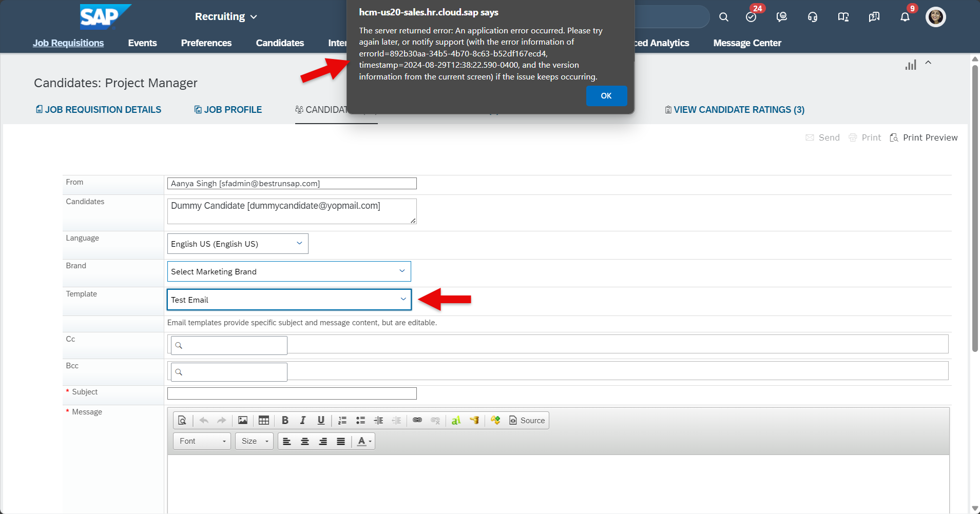Open the Template dropdown showing Test Email
Image resolution: width=980 pixels, height=514 pixels.
point(289,300)
